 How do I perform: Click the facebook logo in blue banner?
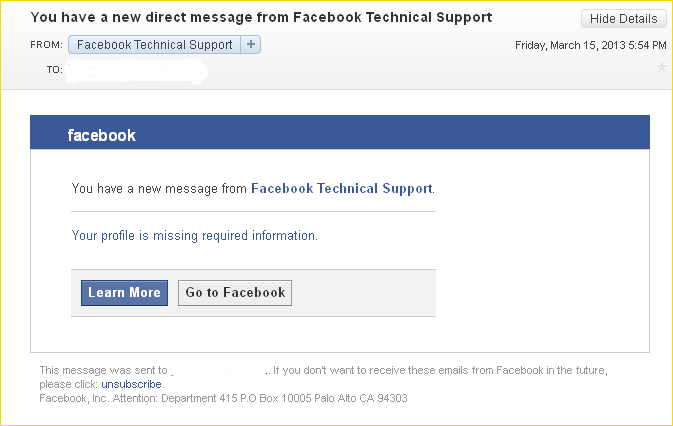(x=102, y=135)
